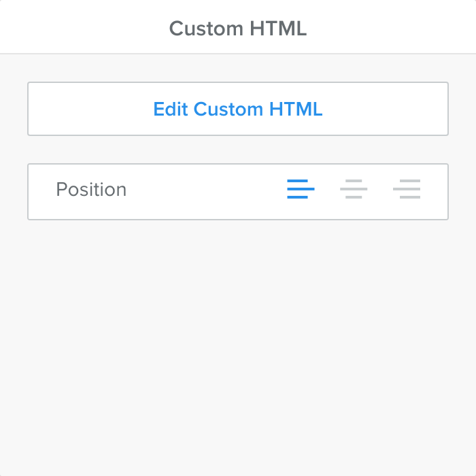Set Position to centered
The width and height of the screenshot is (476, 476).
[354, 189]
